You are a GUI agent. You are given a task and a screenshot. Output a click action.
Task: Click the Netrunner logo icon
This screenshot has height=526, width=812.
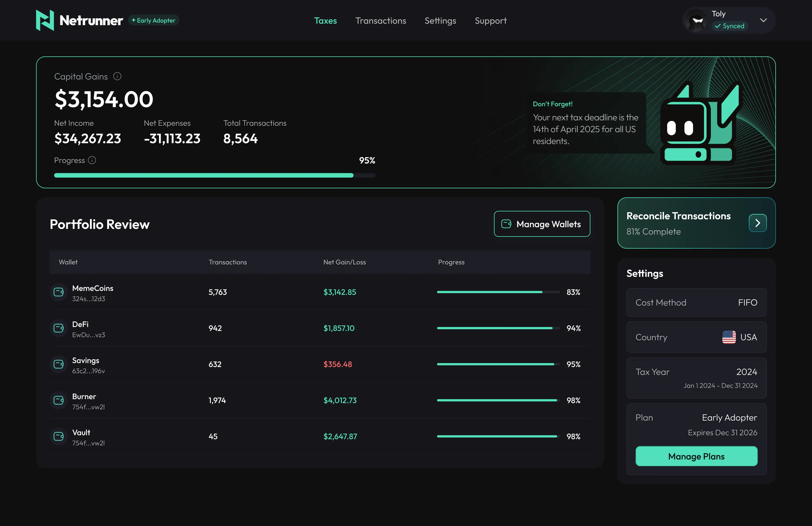click(45, 20)
